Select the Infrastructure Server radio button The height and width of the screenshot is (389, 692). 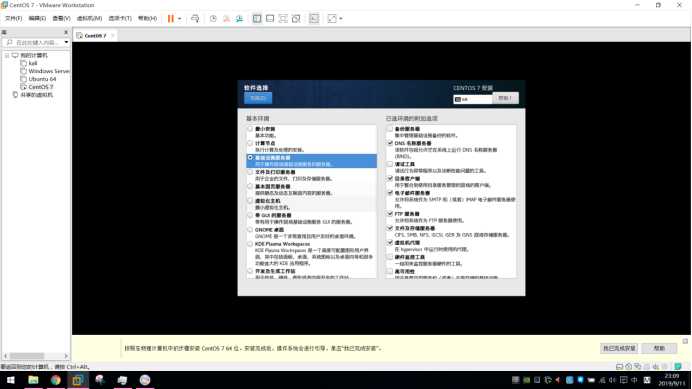250,158
